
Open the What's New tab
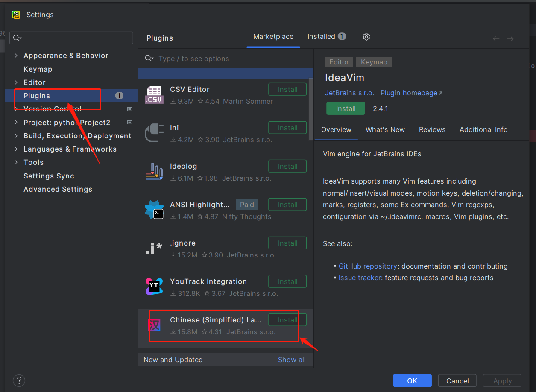coord(385,129)
